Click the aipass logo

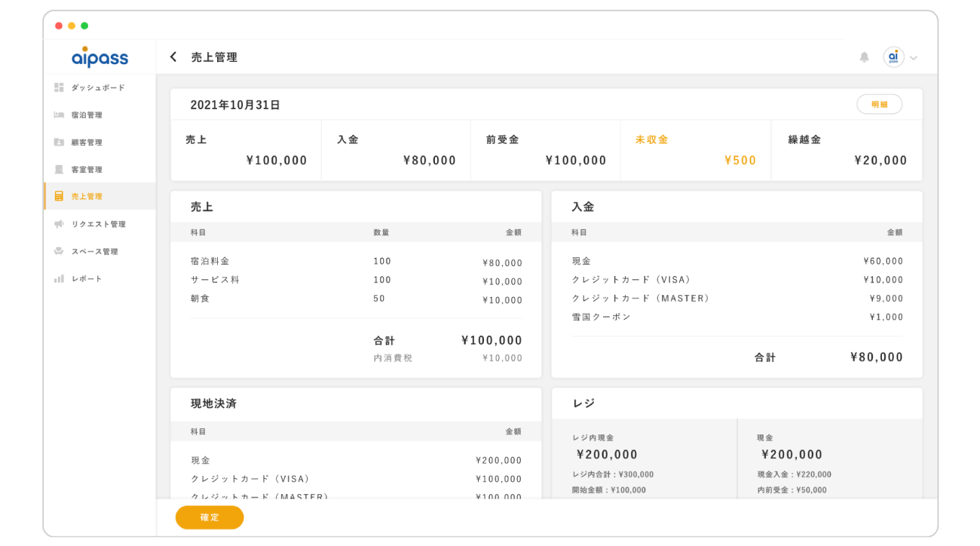pyautogui.click(x=100, y=57)
